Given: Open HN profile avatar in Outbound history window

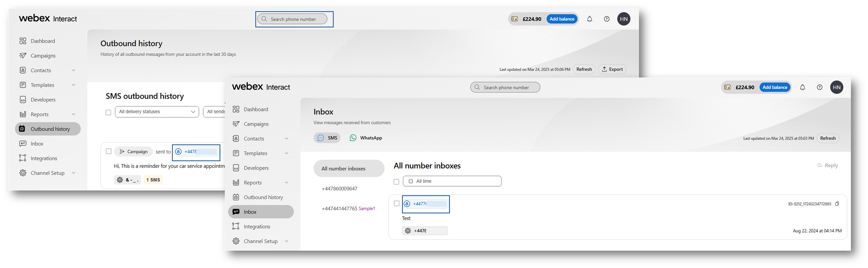Looking at the screenshot, I should [x=624, y=19].
